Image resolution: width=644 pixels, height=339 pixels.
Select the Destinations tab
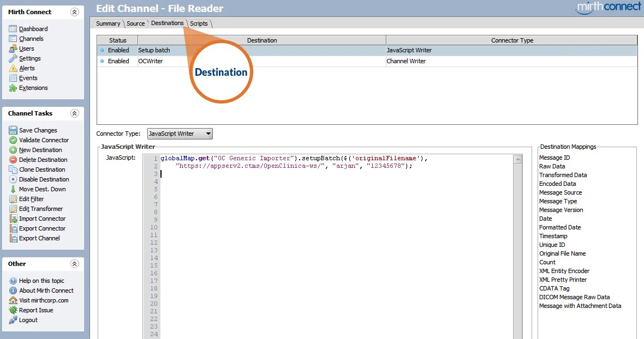coord(167,23)
